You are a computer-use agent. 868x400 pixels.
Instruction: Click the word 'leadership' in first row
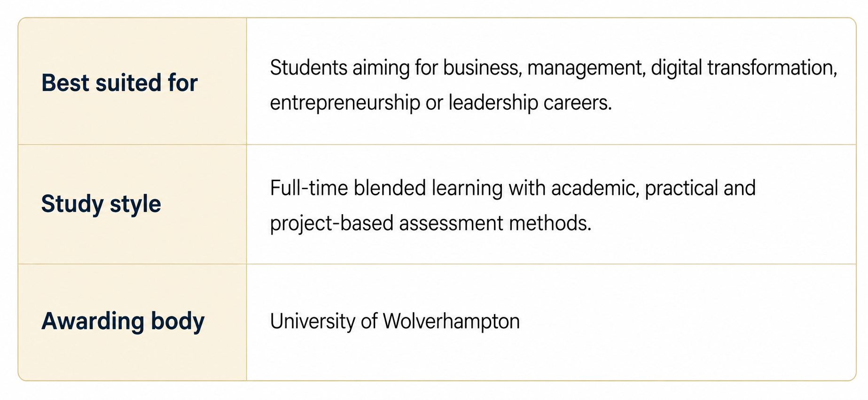(x=493, y=103)
